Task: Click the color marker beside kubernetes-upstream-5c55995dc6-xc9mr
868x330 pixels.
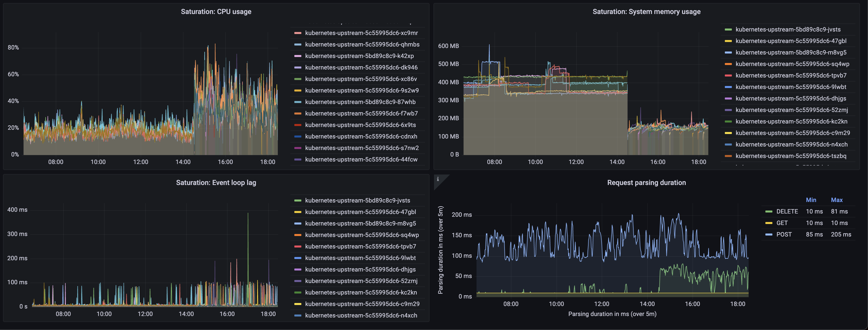Action: coord(298,33)
